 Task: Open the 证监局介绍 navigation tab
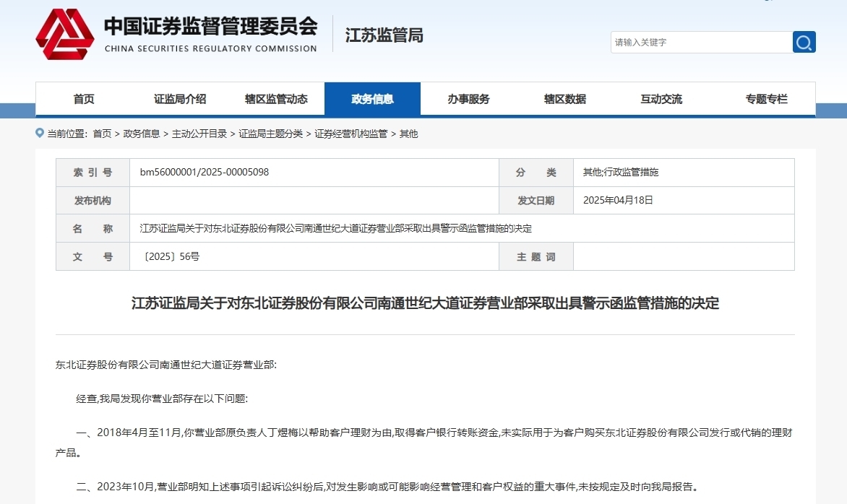(180, 99)
